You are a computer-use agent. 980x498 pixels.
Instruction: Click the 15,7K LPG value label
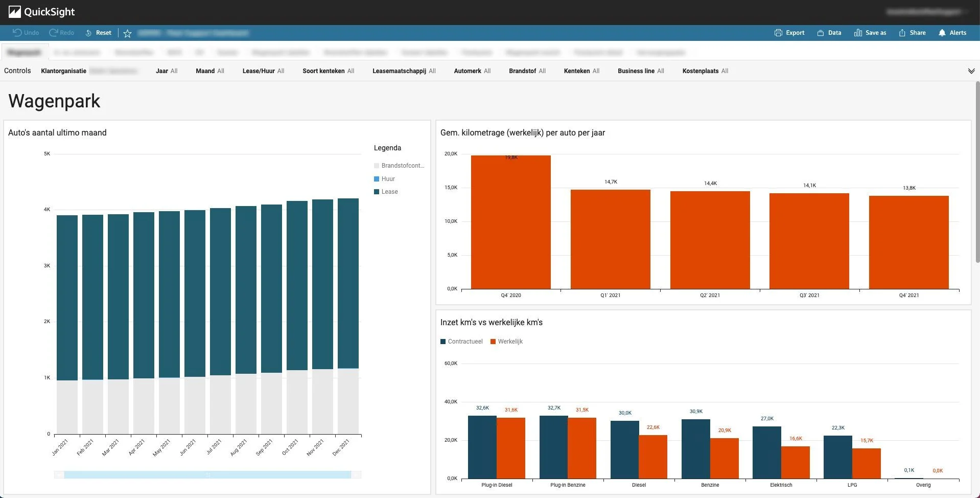(x=867, y=441)
